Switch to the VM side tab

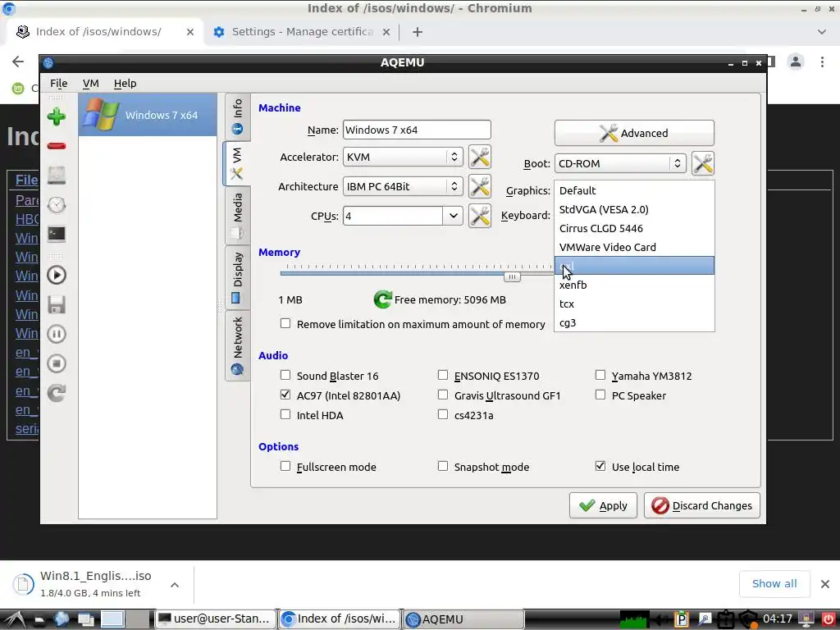coord(237,163)
